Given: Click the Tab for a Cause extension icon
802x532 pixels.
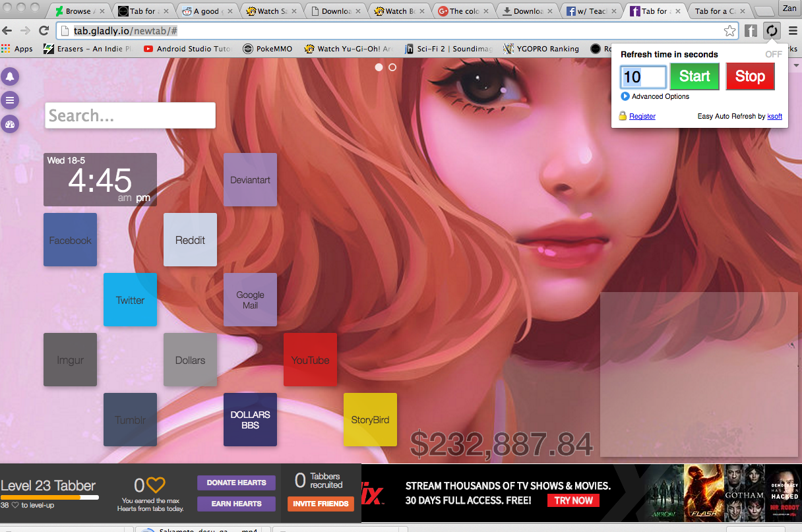Looking at the screenshot, I should pyautogui.click(x=751, y=30).
